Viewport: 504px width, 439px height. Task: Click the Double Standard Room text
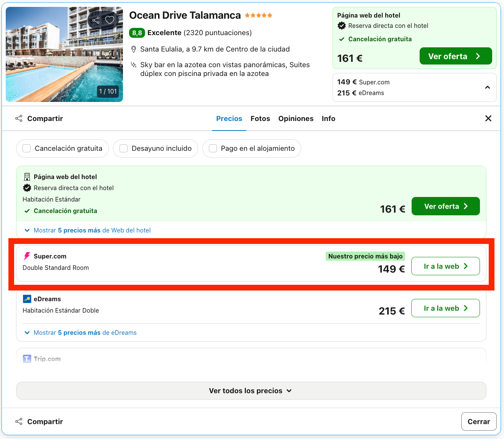[x=56, y=268]
